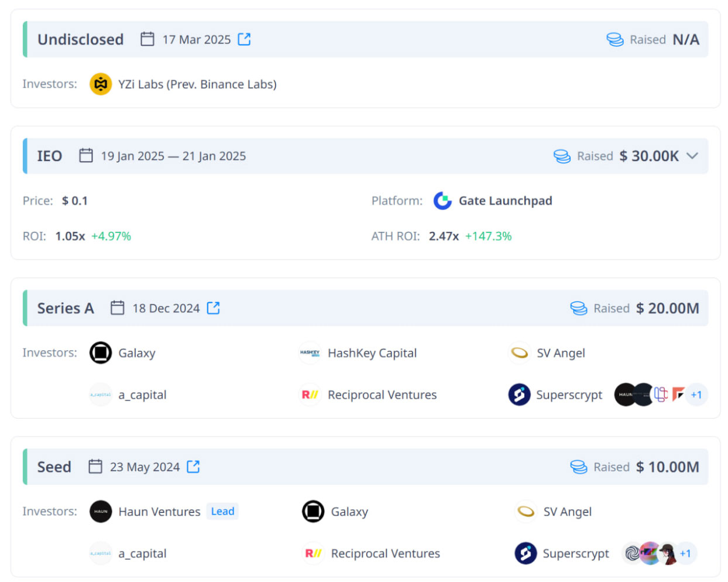The image size is (728, 582).
Task: Click the IEO price value '$ 0.1'
Action: click(x=75, y=201)
